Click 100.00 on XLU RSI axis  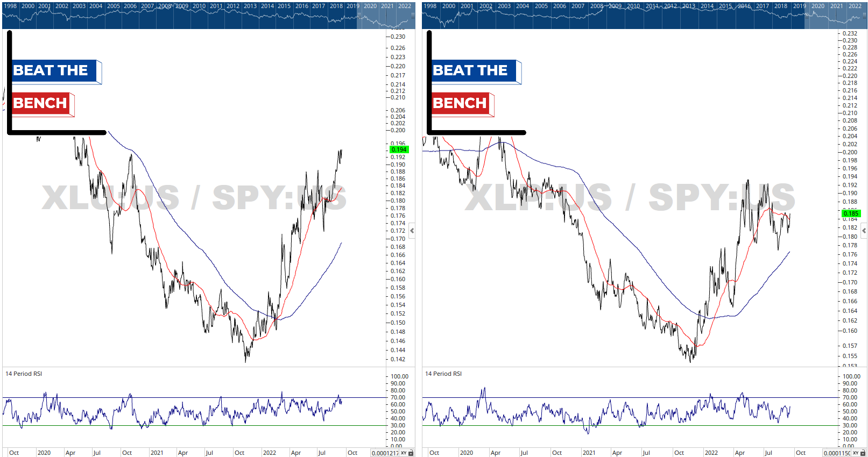[x=399, y=376]
